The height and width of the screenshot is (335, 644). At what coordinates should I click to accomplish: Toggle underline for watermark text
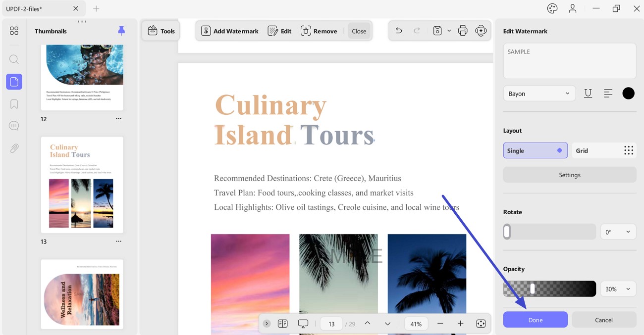pyautogui.click(x=588, y=94)
